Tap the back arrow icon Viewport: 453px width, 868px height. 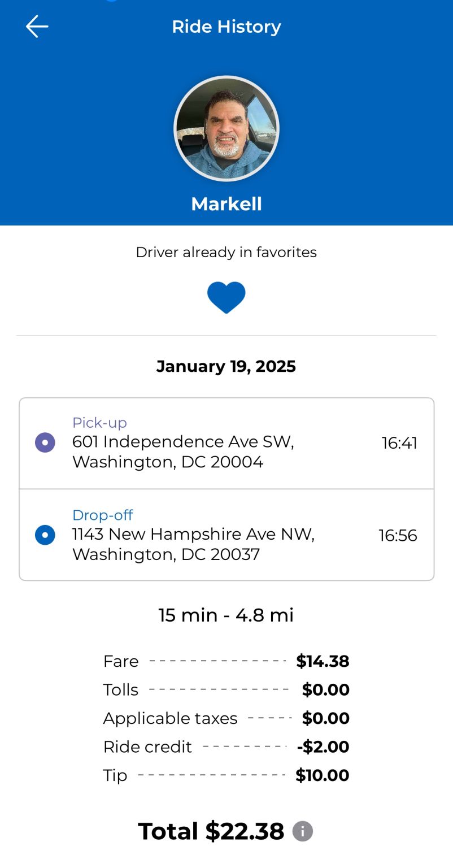pyautogui.click(x=37, y=27)
